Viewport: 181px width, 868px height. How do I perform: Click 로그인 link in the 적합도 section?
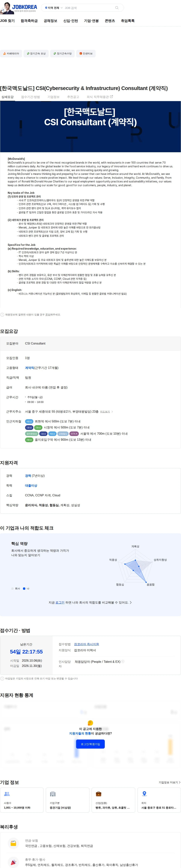pyautogui.click(x=60, y=603)
